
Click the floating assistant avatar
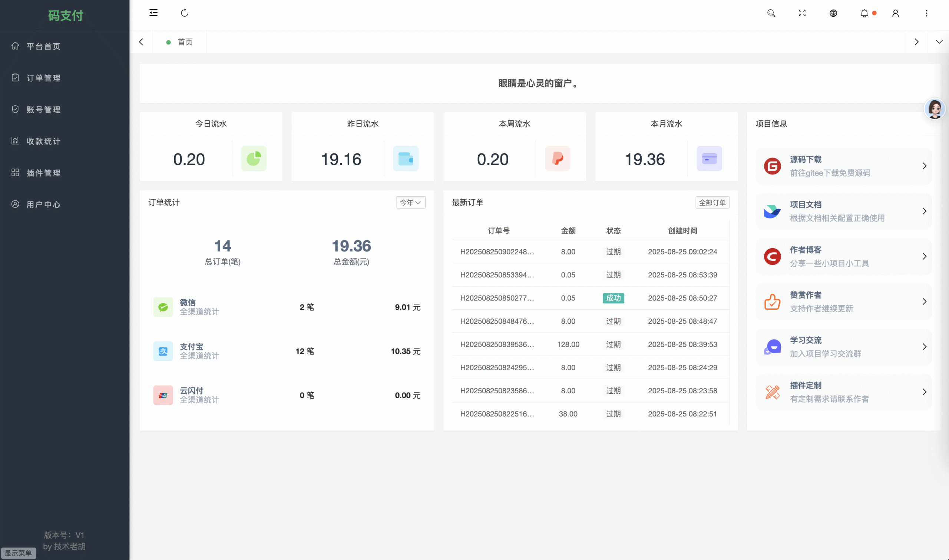pyautogui.click(x=934, y=109)
